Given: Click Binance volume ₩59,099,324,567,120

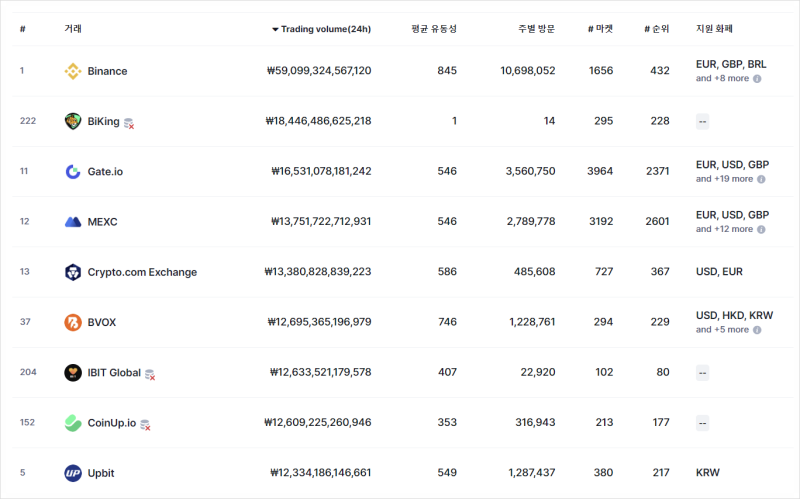Looking at the screenshot, I should (x=319, y=70).
